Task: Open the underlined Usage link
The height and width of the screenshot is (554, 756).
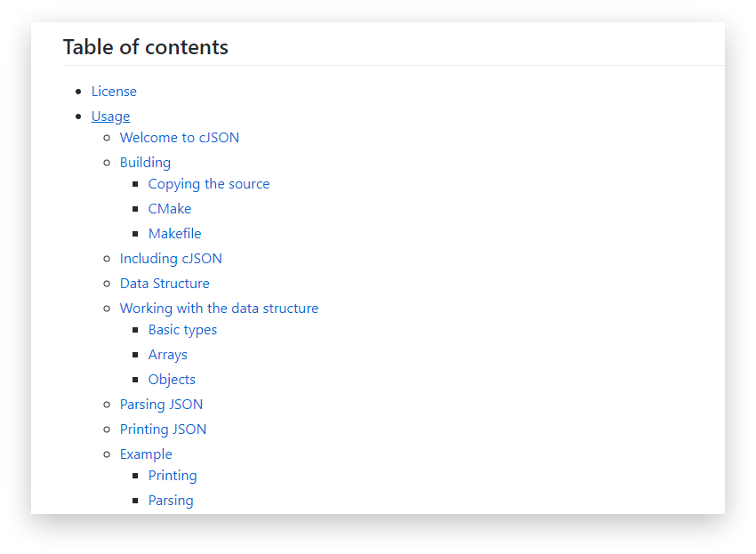Action: 110,116
